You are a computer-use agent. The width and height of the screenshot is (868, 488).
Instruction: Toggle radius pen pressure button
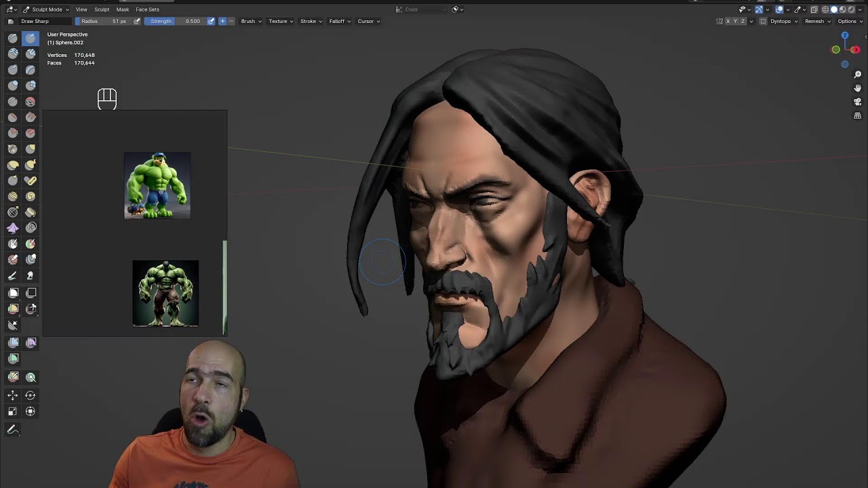tap(137, 21)
